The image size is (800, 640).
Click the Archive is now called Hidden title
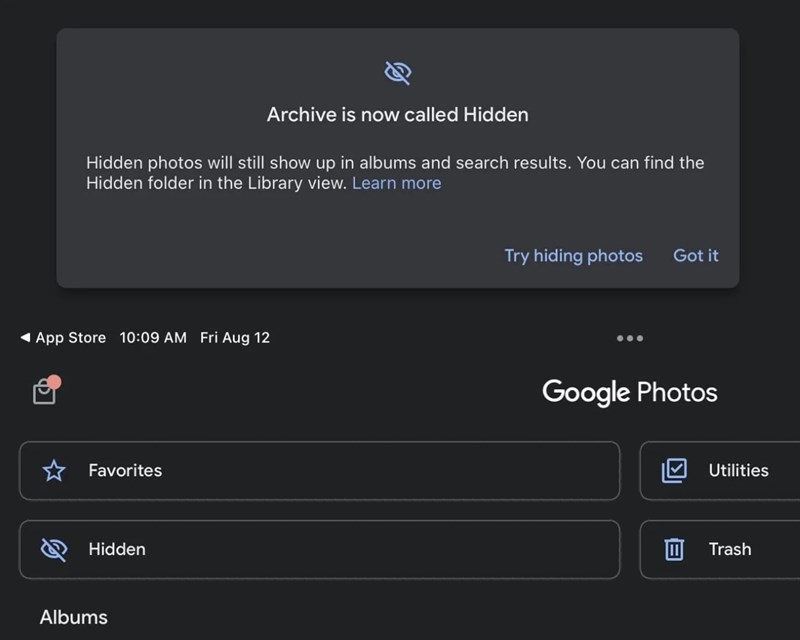[x=397, y=115]
